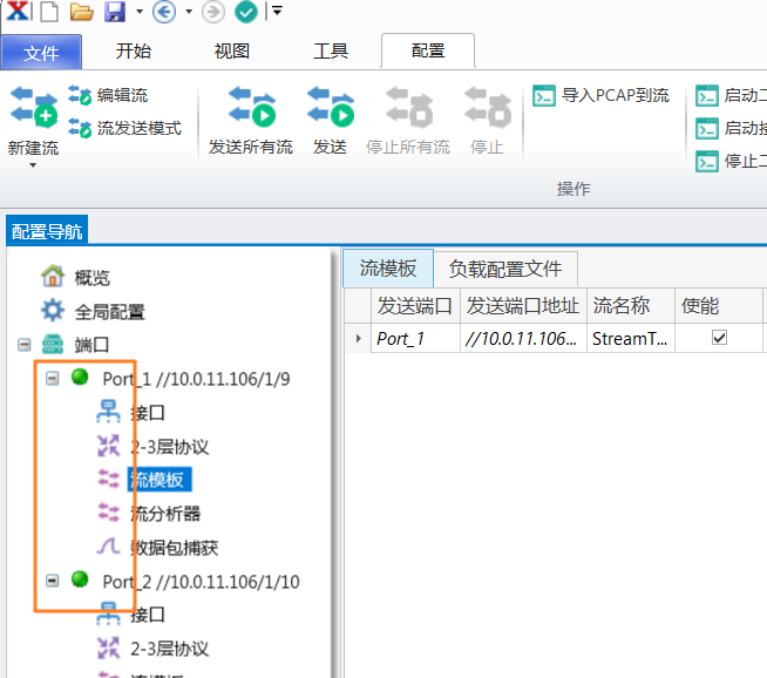The height and width of the screenshot is (678, 767).
Task: Open the 新建流 dropdown arrow
Action: coord(33,165)
